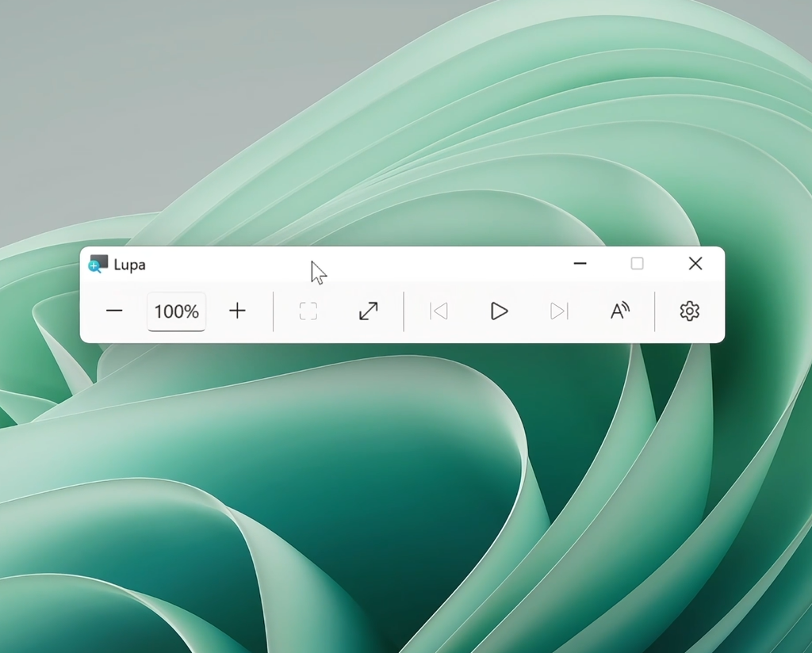Open Magnifier settings gear

(689, 311)
